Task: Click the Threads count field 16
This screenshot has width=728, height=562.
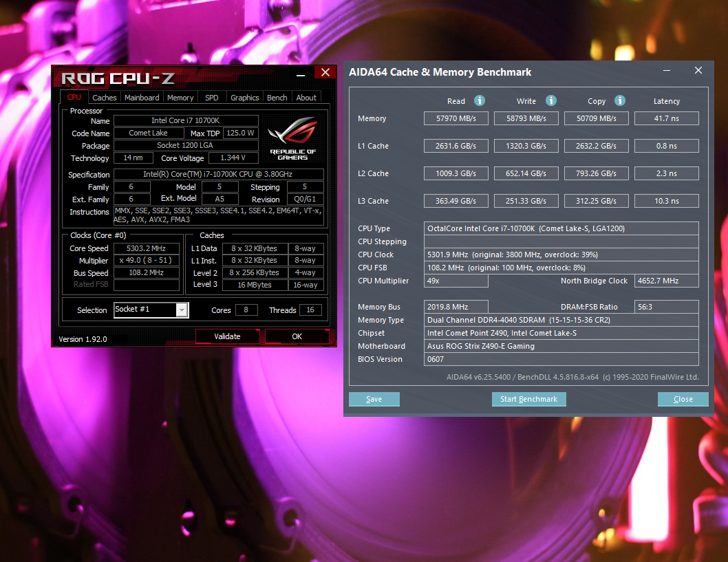Action: tap(310, 310)
